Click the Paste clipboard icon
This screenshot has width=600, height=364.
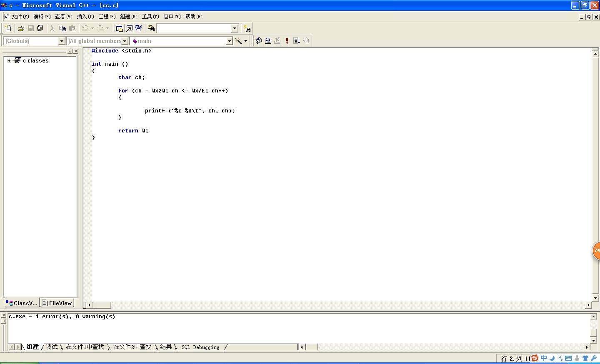click(72, 28)
